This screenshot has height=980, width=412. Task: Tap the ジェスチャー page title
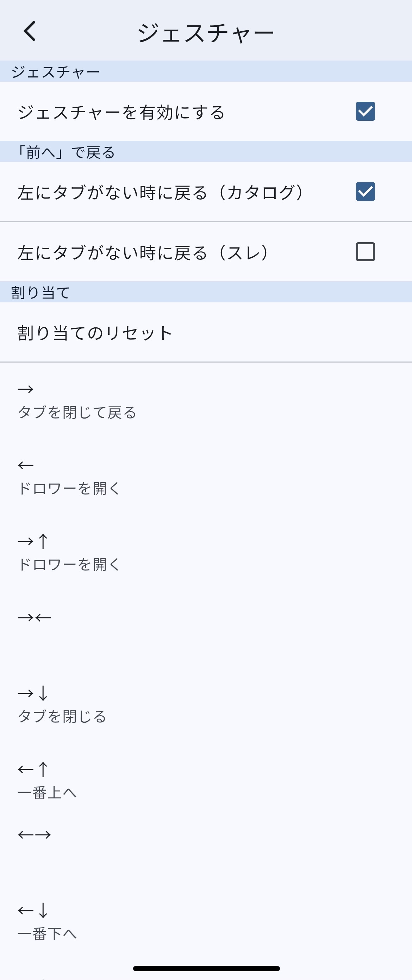[205, 33]
